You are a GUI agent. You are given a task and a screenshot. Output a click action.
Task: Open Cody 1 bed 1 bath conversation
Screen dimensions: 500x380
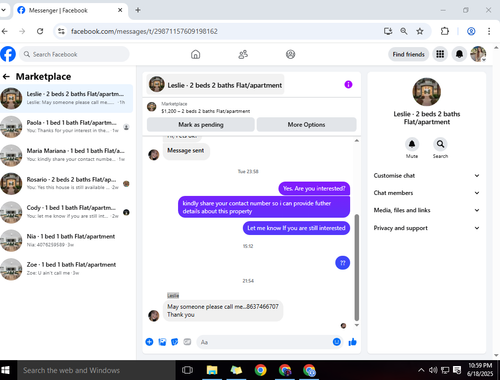(67, 212)
